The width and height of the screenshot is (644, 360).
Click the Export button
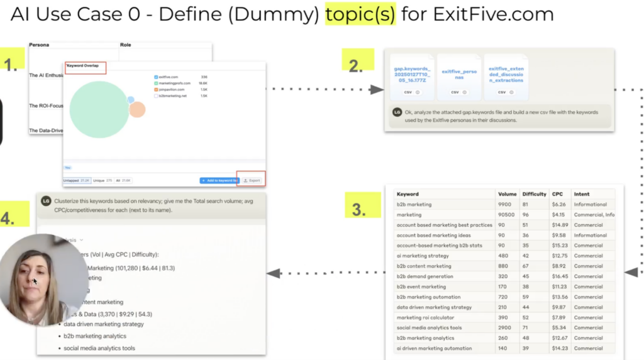[252, 180]
